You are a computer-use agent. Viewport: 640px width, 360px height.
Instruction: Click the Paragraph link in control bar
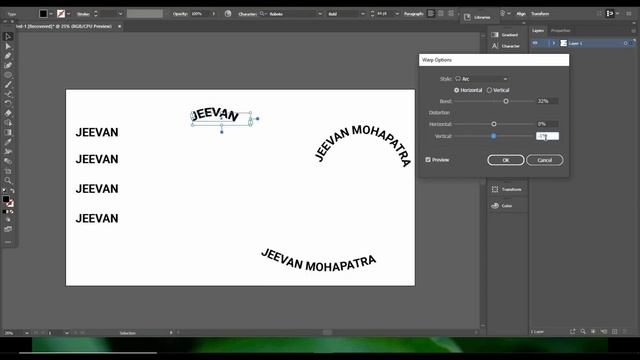413,13
